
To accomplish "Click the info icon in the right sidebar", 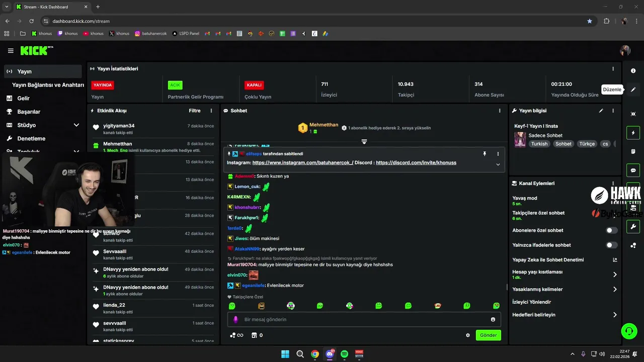I will click(x=633, y=71).
